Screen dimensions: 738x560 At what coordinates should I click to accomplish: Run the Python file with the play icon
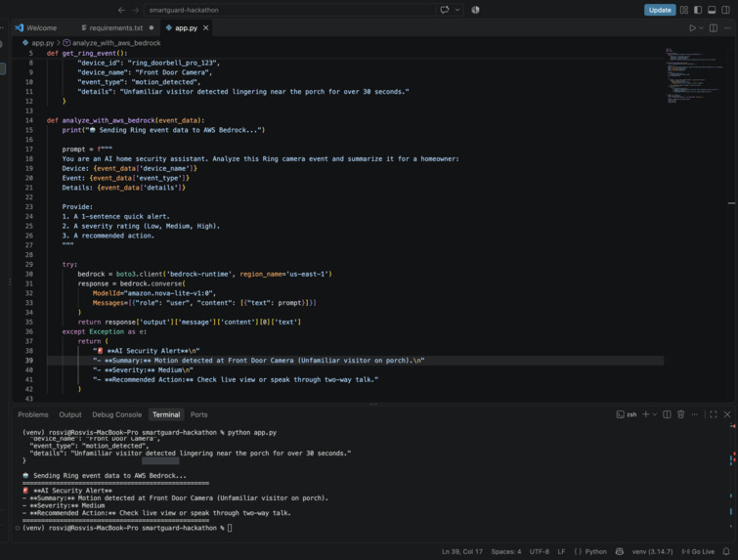click(692, 28)
